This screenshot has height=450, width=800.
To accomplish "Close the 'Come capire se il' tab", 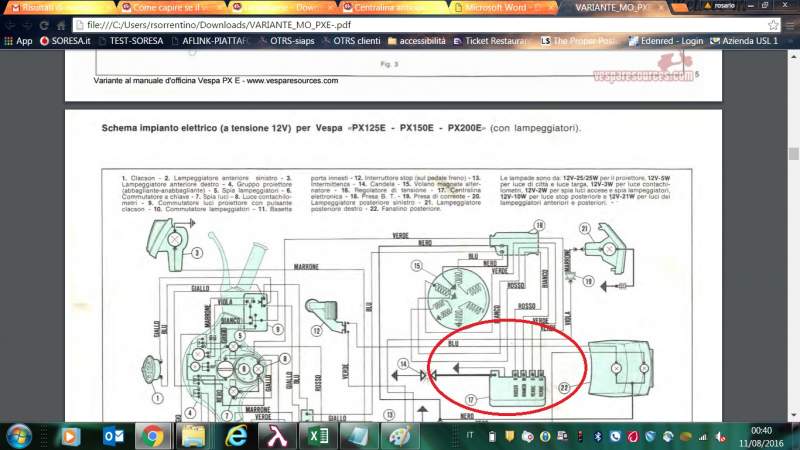I will coord(221,8).
